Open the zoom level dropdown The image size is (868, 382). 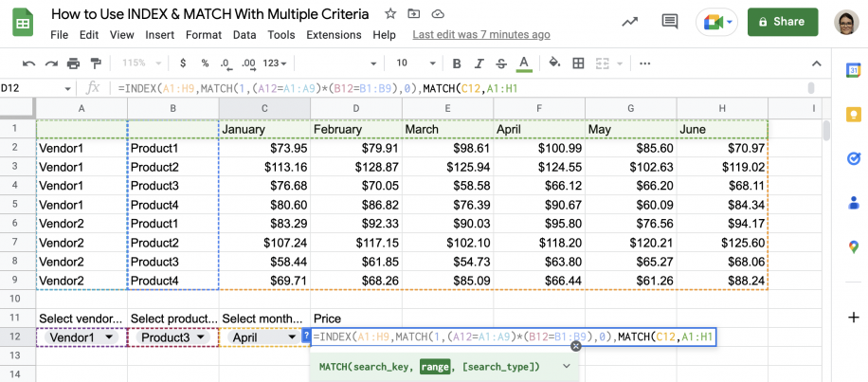[142, 64]
